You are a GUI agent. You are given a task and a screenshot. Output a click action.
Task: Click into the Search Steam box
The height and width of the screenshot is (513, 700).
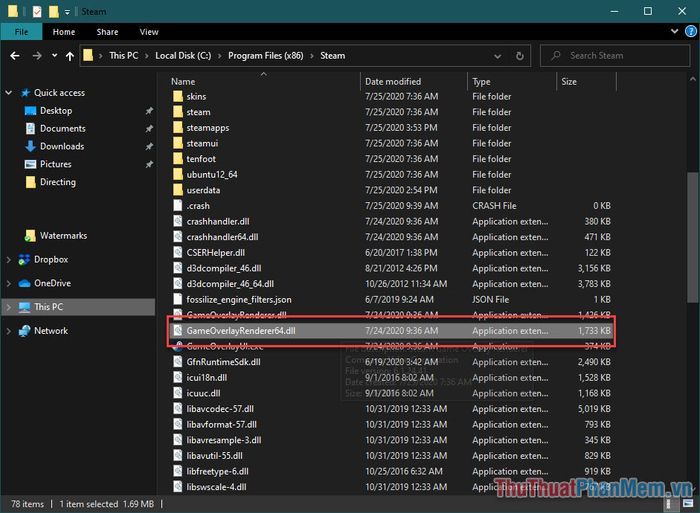pyautogui.click(x=615, y=56)
